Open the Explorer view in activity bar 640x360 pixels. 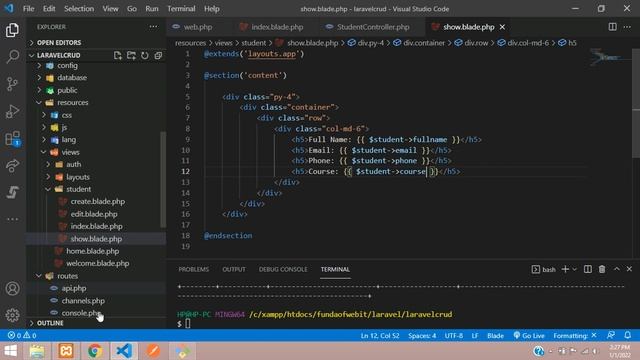coord(12,30)
